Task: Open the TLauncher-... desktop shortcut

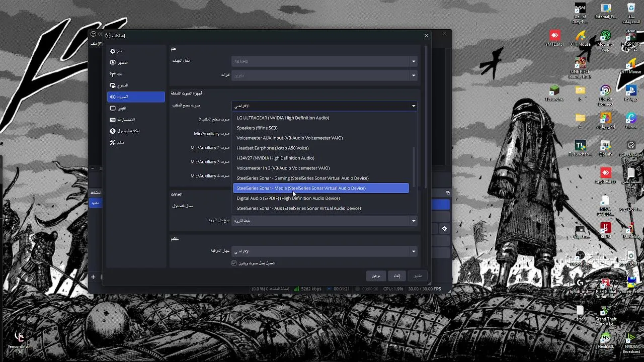Action: (580, 149)
